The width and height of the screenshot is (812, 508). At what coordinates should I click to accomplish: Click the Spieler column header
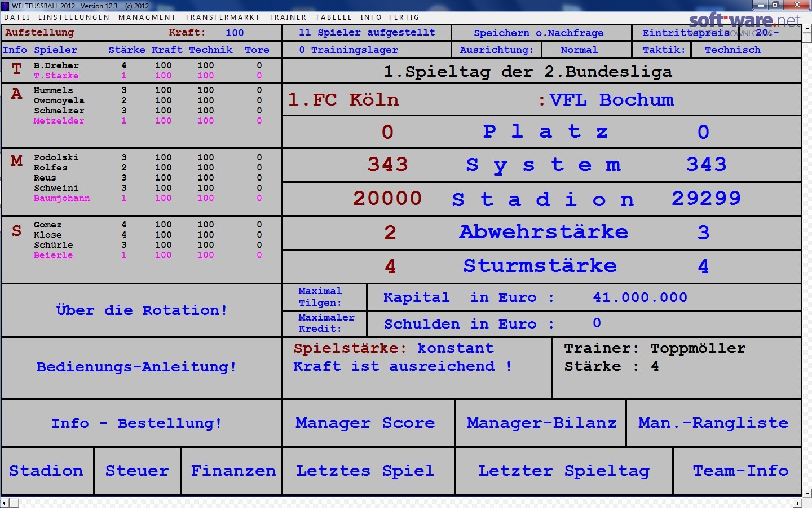point(55,50)
